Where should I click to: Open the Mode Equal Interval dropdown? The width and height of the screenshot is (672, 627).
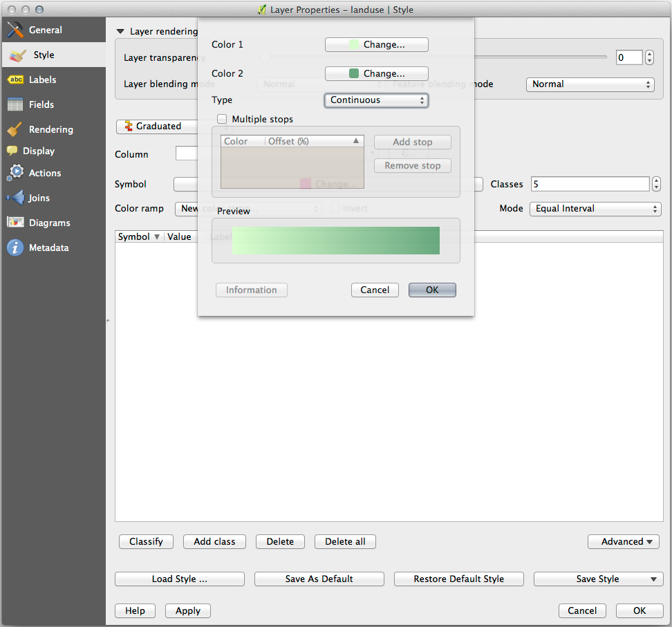(595, 209)
